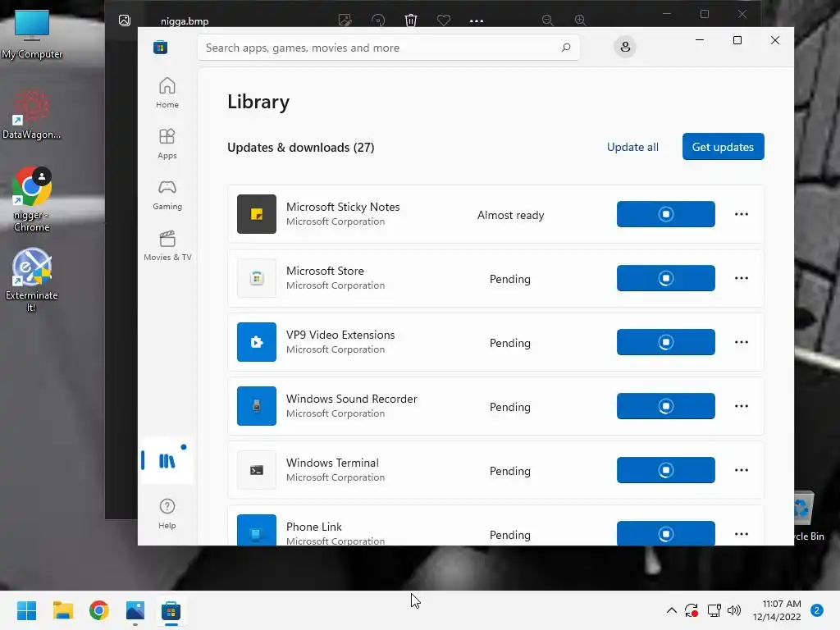Click the Windows Sound Recorder app icon
Image resolution: width=840 pixels, height=630 pixels.
(257, 406)
